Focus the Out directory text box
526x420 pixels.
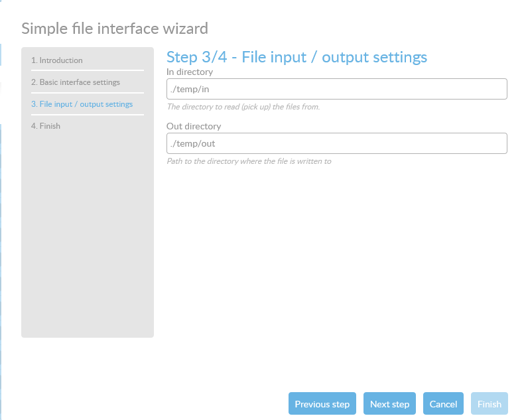[x=336, y=143]
